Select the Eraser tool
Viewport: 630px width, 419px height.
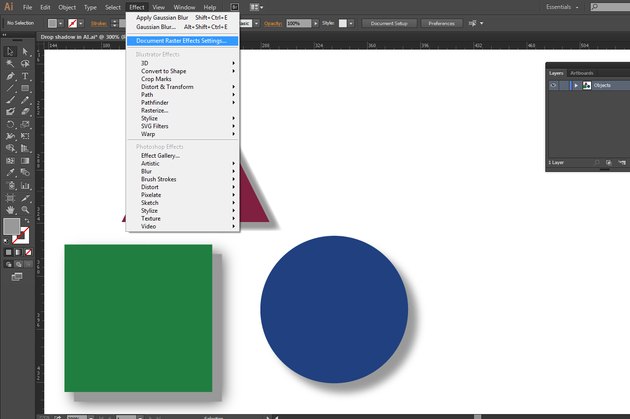point(25,112)
